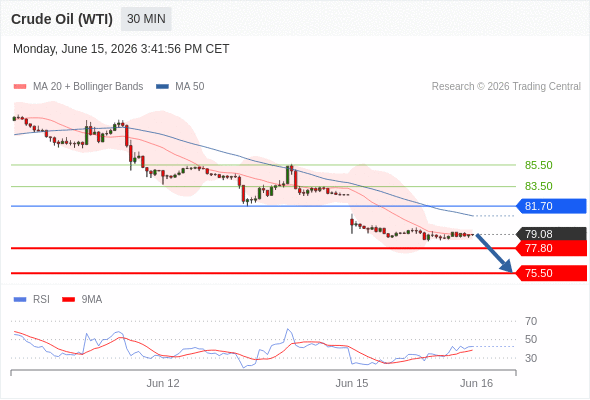The width and height of the screenshot is (590, 400).
Task: Click the 30 MIN timeframe badge
Action: tap(146, 19)
